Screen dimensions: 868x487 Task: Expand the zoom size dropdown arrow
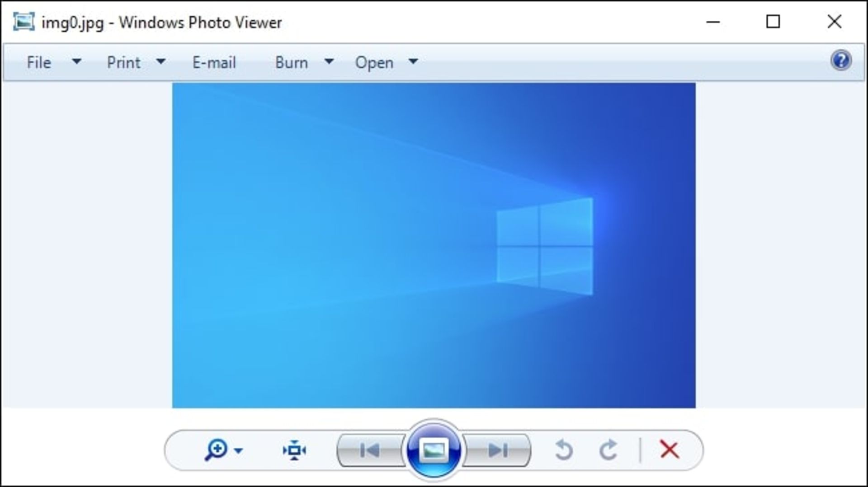click(x=239, y=450)
